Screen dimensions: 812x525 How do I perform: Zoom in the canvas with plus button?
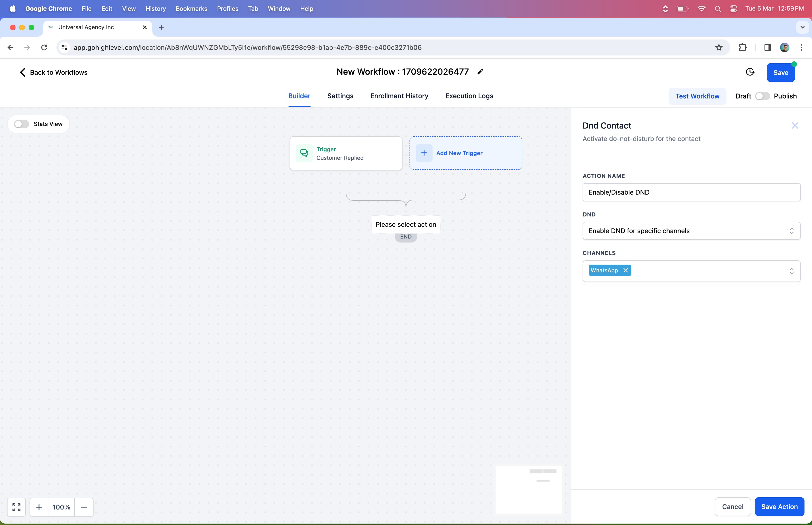tap(39, 507)
